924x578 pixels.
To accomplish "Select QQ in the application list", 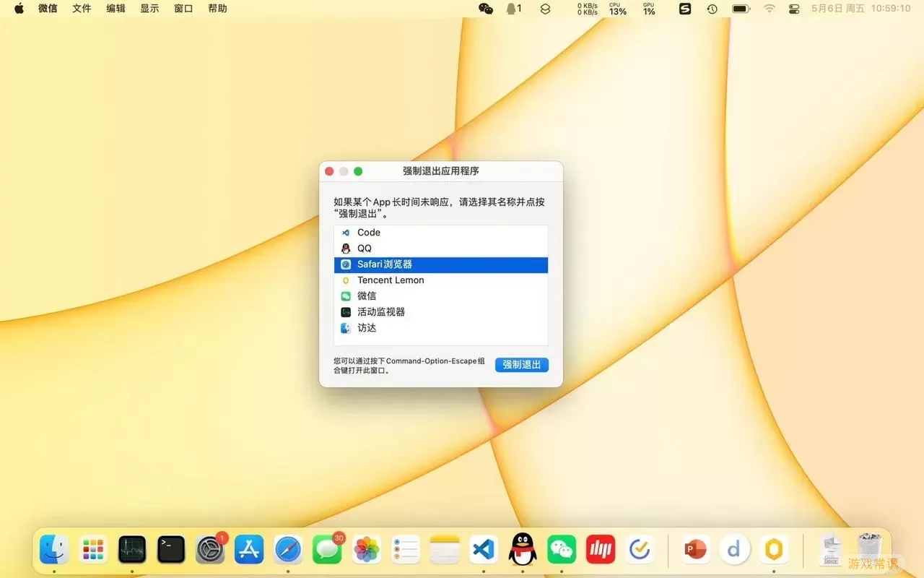I will pos(441,249).
